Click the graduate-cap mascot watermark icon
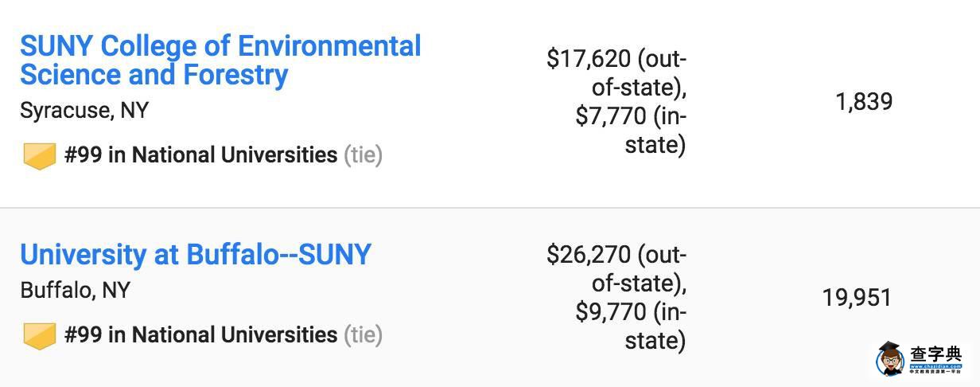Screen dimensions: 980x387 [890, 359]
